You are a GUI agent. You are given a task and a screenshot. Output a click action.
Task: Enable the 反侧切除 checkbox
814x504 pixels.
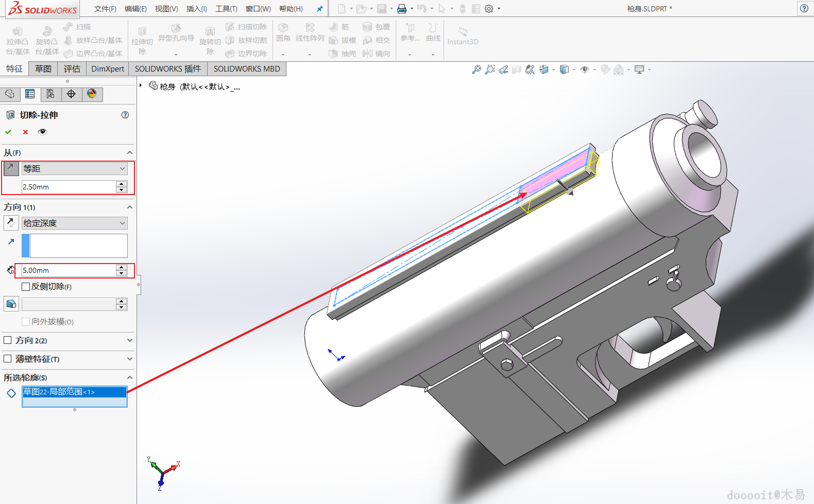click(26, 287)
